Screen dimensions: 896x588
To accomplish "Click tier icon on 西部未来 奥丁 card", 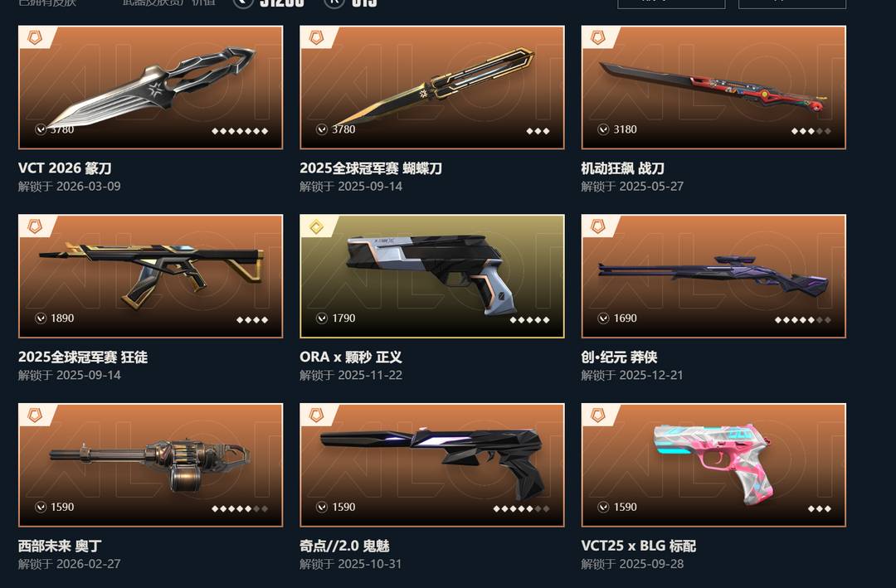I will [x=35, y=415].
